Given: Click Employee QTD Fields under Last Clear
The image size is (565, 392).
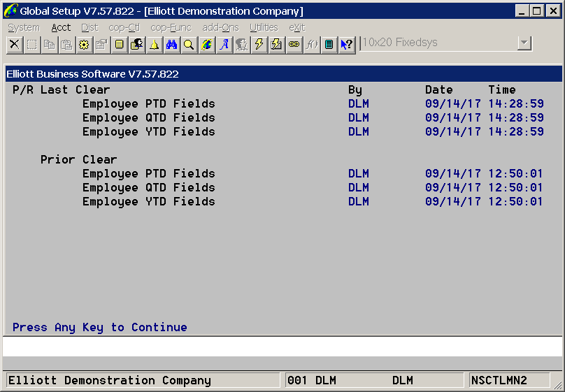Looking at the screenshot, I should (x=149, y=117).
